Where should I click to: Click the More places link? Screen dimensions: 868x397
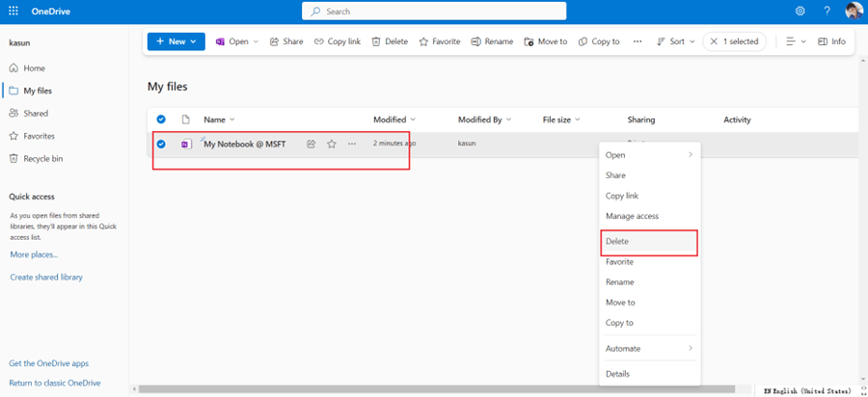(x=35, y=254)
